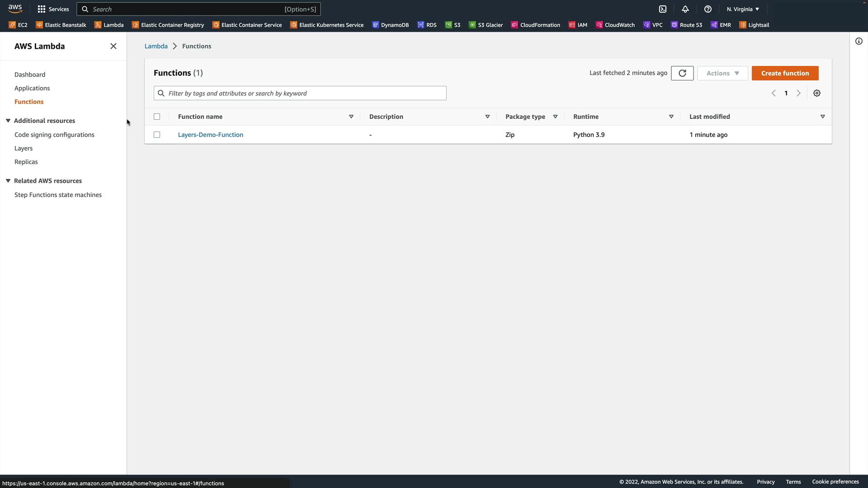Select the Layers-Demo-Function row checkbox

pos(157,135)
